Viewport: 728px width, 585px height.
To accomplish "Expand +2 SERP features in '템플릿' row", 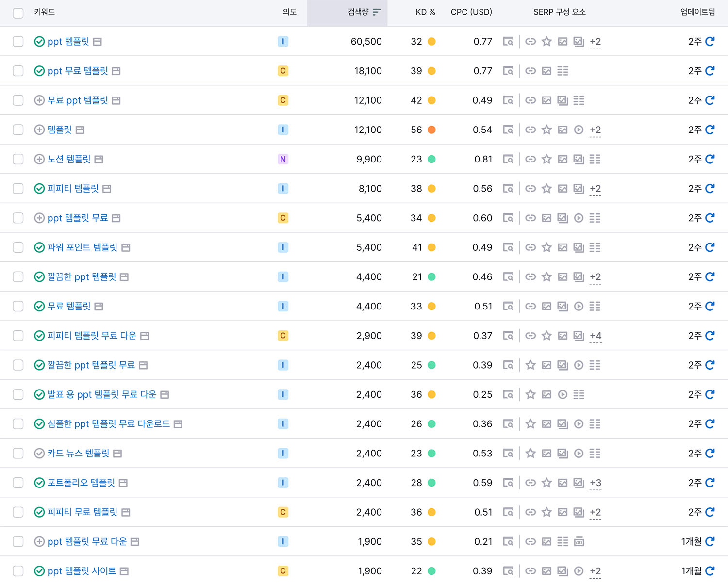I will coord(595,130).
